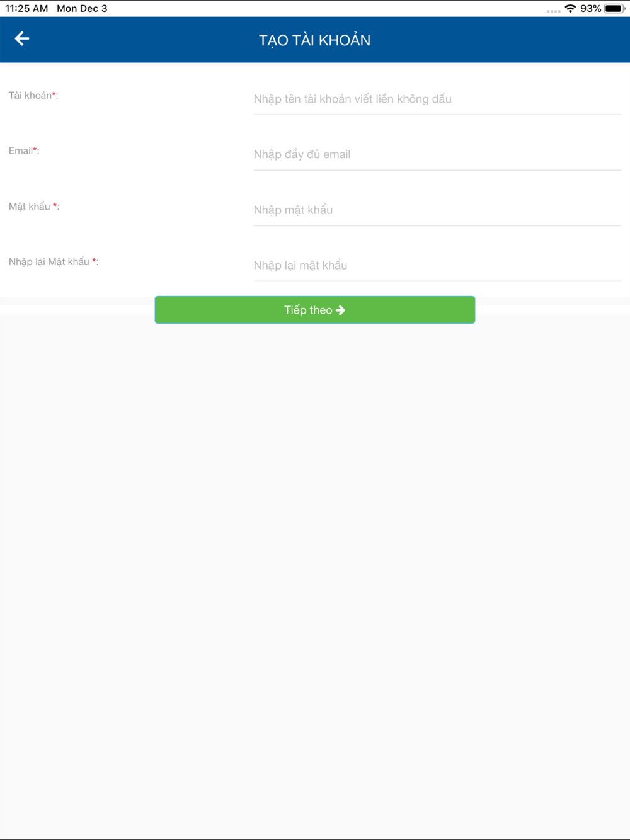Continue with the green Tiếp theo button
This screenshot has width=630, height=840.
point(315,310)
